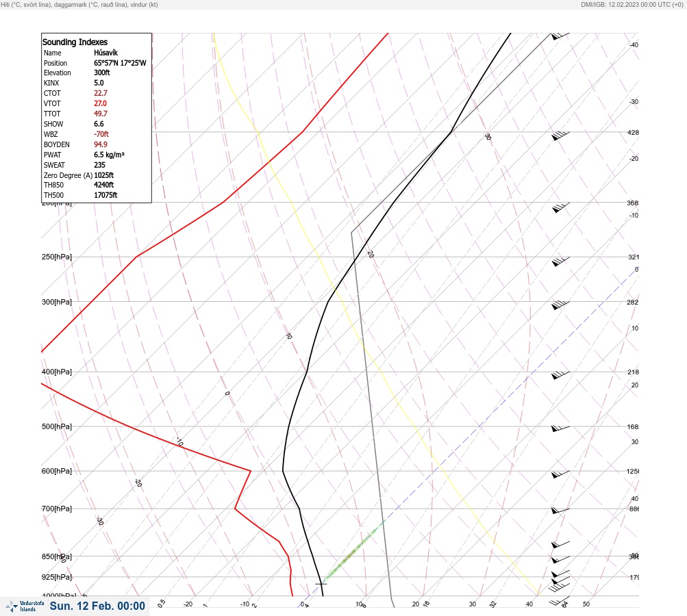Click the '600[hPa]' pressure label
The height and width of the screenshot is (616, 687).
[57, 471]
